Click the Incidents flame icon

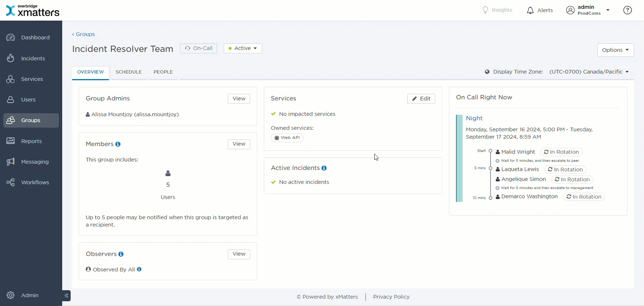pyautogui.click(x=11, y=58)
